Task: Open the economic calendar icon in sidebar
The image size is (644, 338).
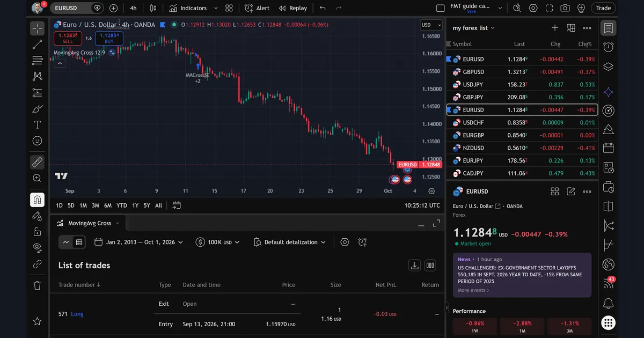Action: pyautogui.click(x=608, y=148)
